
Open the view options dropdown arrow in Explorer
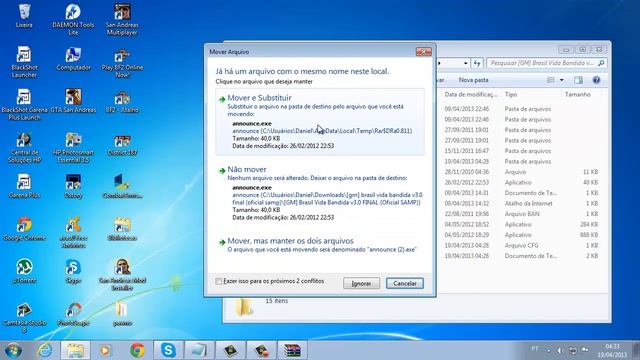(x=562, y=80)
